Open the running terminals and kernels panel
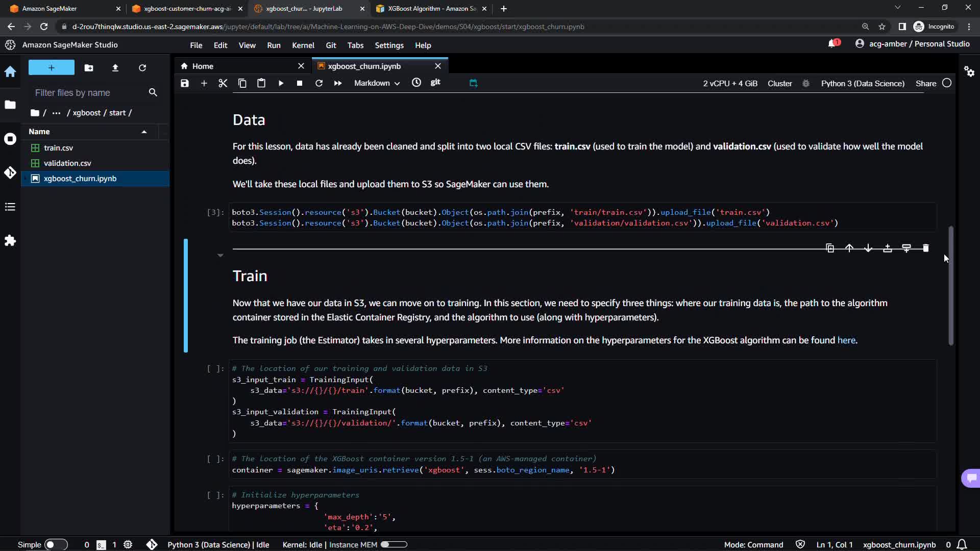This screenshot has width=980, height=551. point(10,139)
